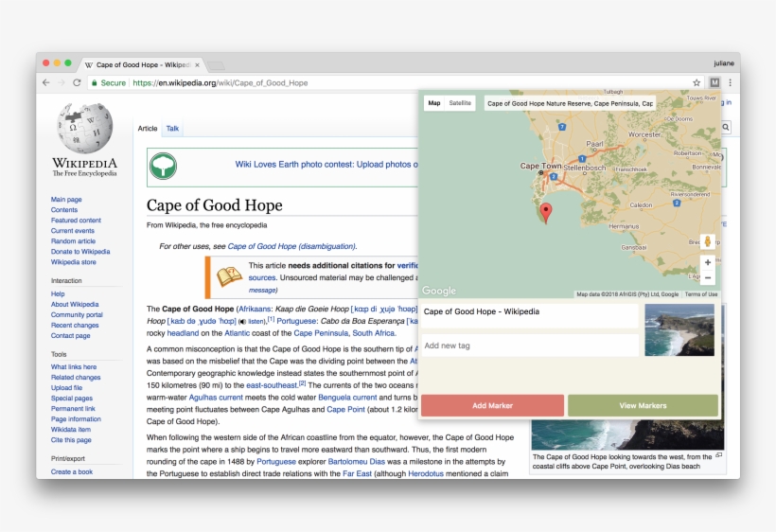Open the Herodotus link
Screen dimensions: 776x532
coord(426,473)
